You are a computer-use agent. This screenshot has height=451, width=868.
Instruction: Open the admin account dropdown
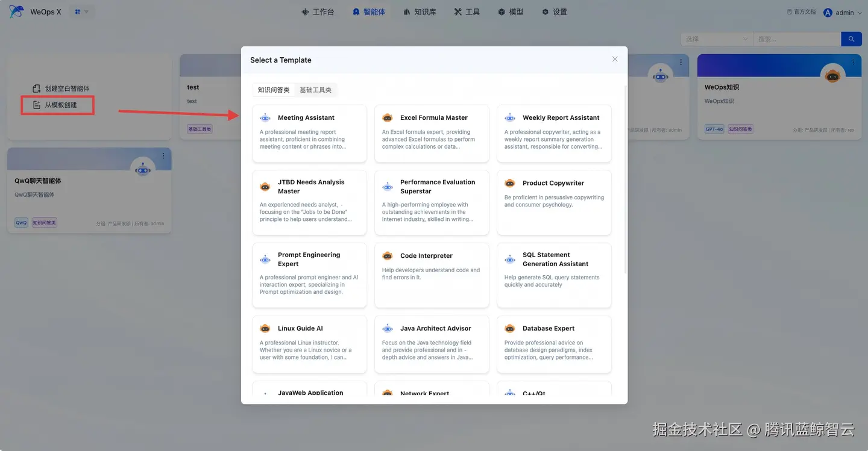coord(843,12)
